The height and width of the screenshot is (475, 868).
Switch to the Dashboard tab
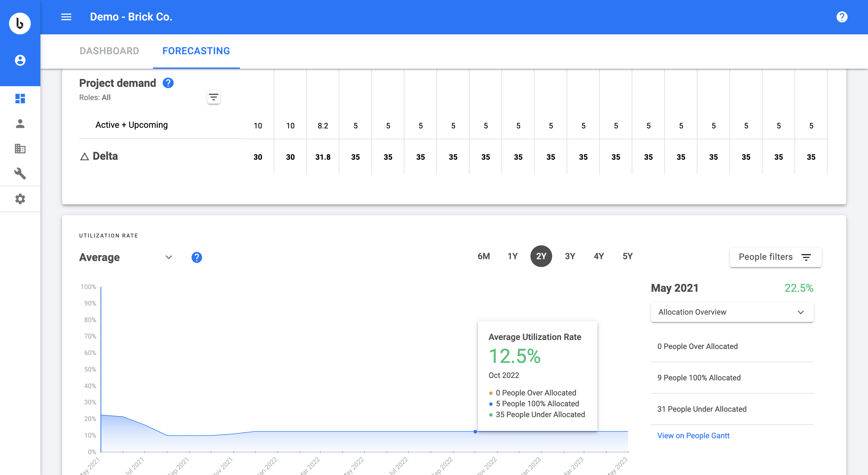[109, 51]
